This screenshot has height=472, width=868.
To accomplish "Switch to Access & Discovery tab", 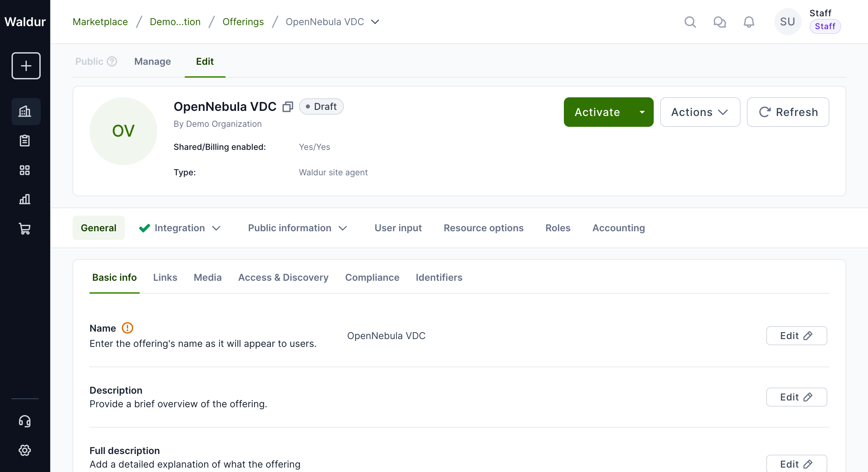I will tap(283, 277).
